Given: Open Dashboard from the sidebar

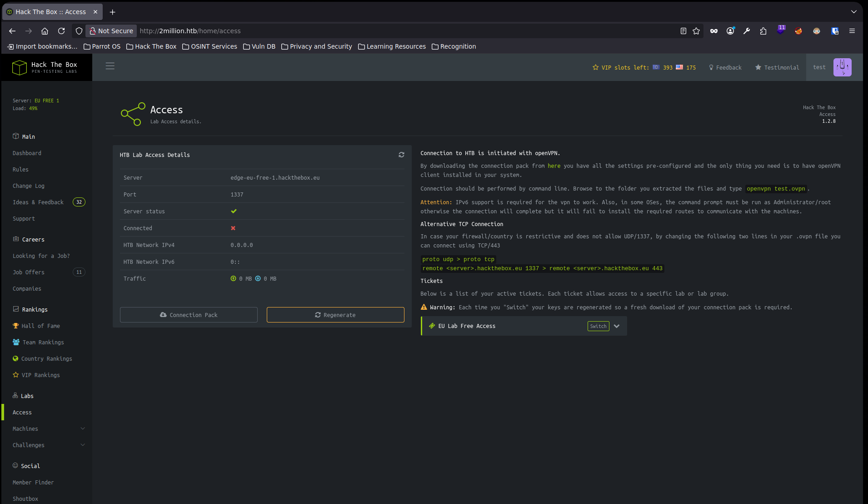Looking at the screenshot, I should (27, 153).
